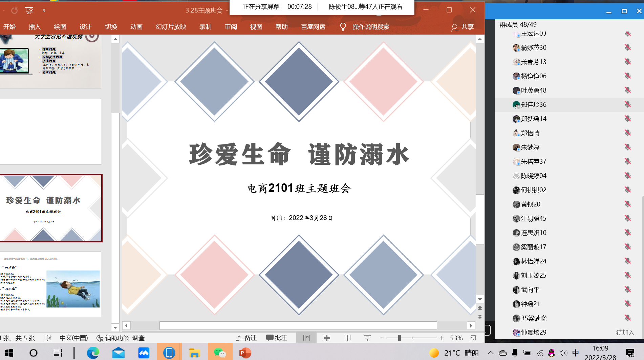Viewport: 644px width, 360px height.
Task: Expand the system tray hidden icons
Action: coord(490,353)
